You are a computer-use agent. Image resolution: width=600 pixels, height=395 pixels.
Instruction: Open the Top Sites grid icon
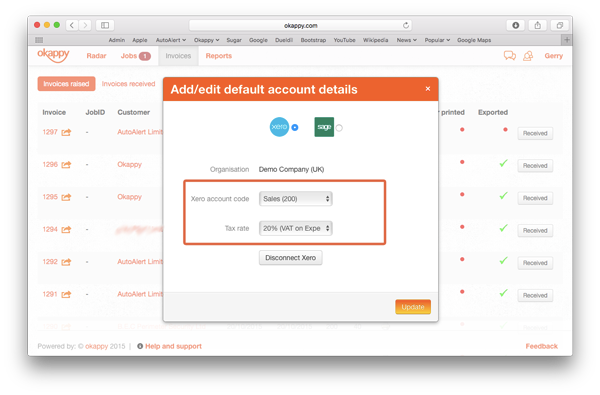(x=39, y=40)
